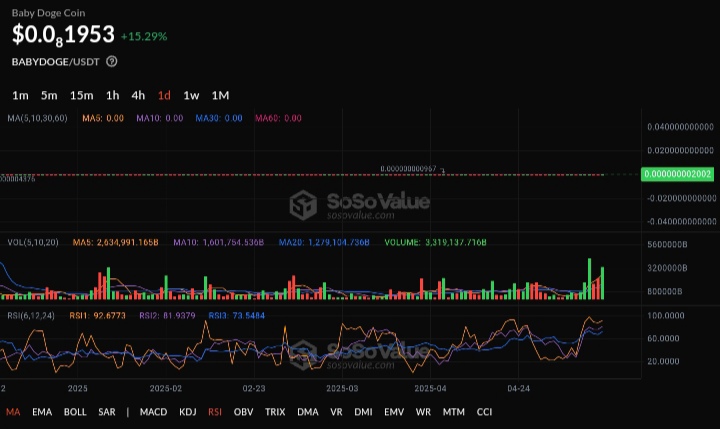
Task: Show the MACD sub-indicator
Action: pos(153,411)
